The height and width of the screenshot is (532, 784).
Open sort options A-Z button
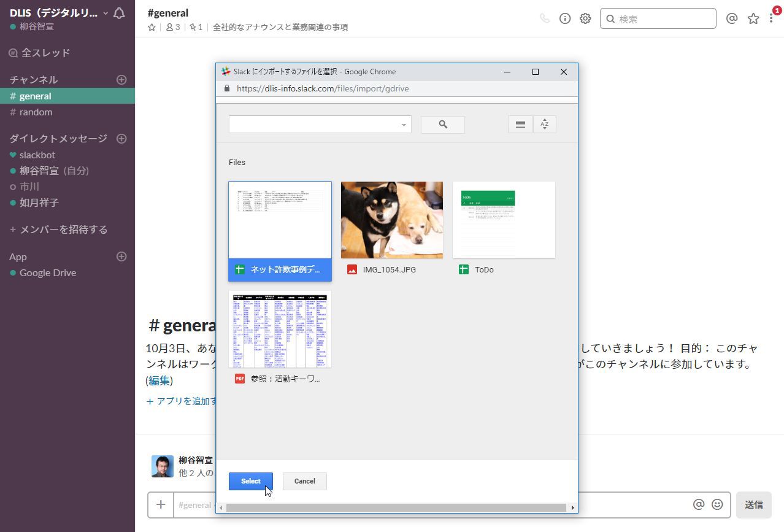tap(544, 125)
